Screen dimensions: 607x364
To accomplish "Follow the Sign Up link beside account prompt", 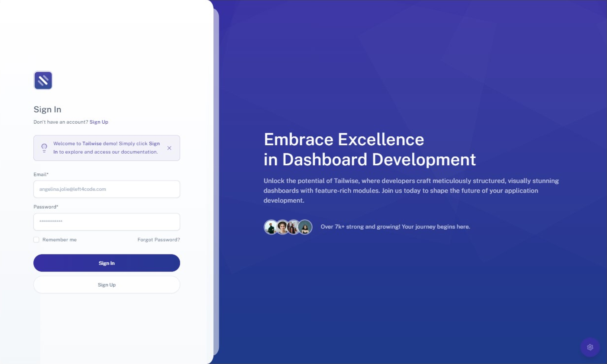I will 99,122.
